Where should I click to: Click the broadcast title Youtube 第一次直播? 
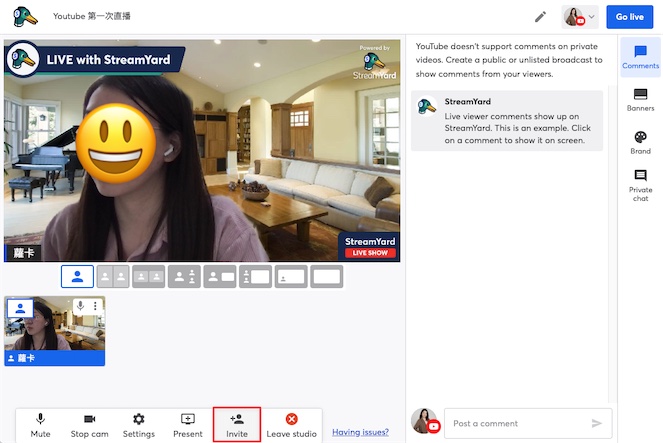point(92,16)
